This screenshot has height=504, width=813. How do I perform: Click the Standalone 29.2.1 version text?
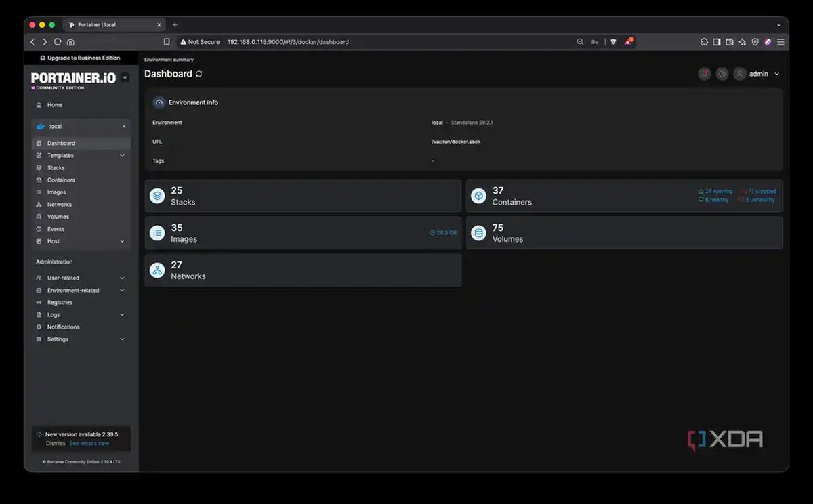472,123
